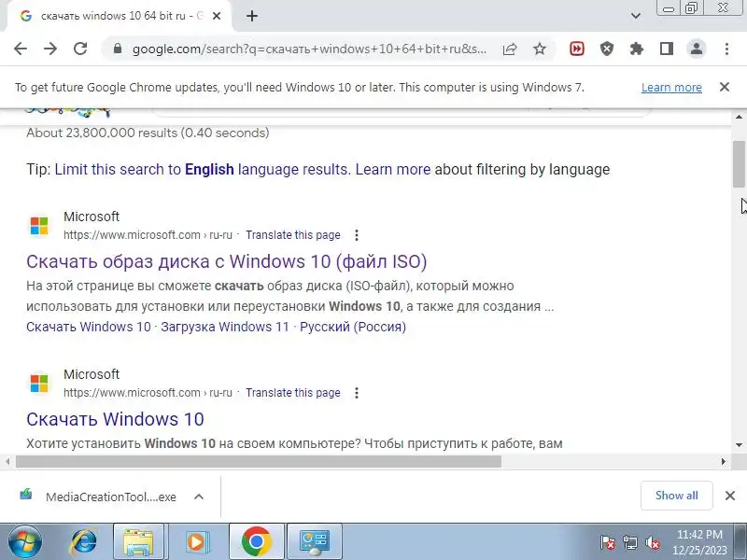747x560 pixels.
Task: Open the Windows Start menu
Action: [24, 541]
